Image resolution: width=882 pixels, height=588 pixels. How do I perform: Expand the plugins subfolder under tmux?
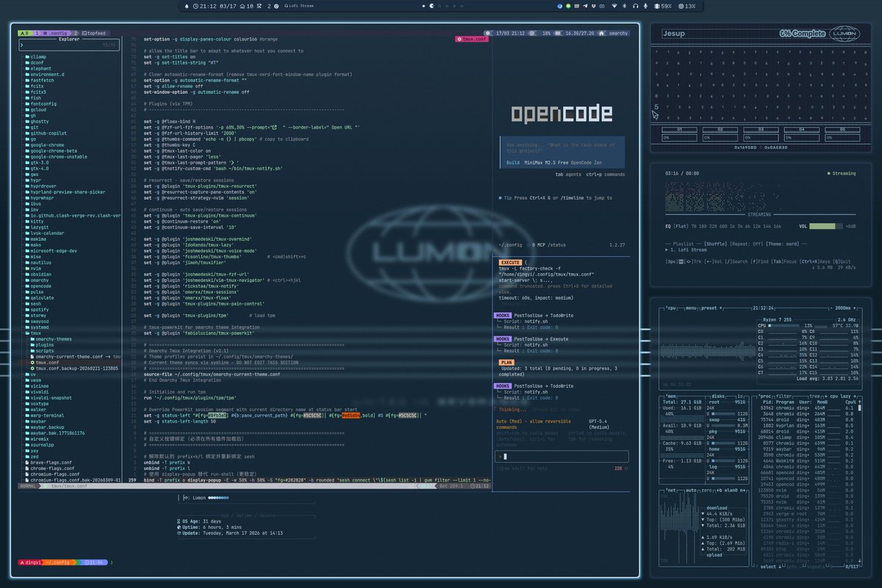point(42,345)
